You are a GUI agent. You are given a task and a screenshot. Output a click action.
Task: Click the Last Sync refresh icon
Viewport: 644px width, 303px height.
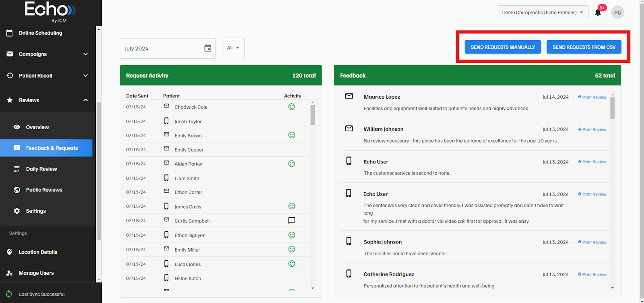pyautogui.click(x=9, y=294)
